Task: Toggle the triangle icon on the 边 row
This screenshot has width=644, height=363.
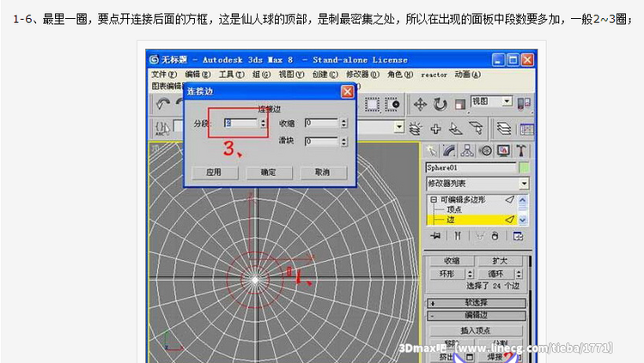Action: [510, 220]
